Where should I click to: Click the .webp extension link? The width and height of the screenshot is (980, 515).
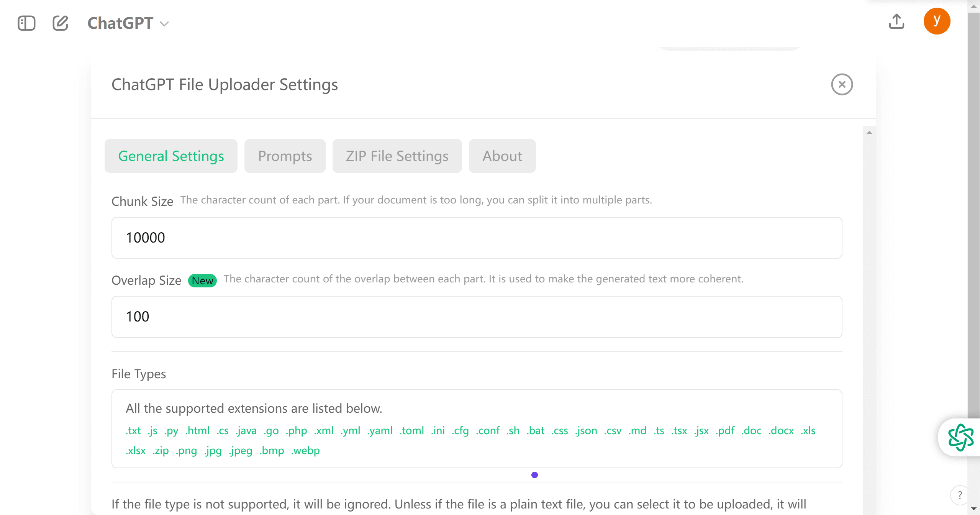[305, 451]
